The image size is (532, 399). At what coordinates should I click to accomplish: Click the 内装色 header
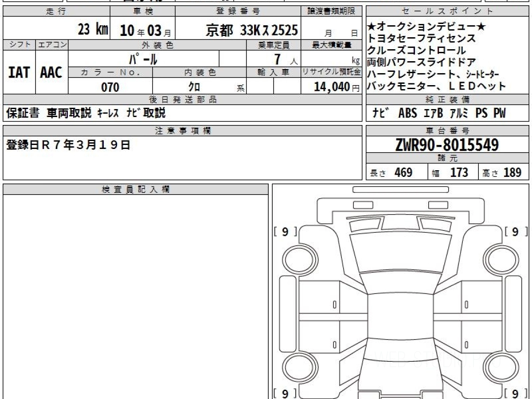pyautogui.click(x=199, y=72)
